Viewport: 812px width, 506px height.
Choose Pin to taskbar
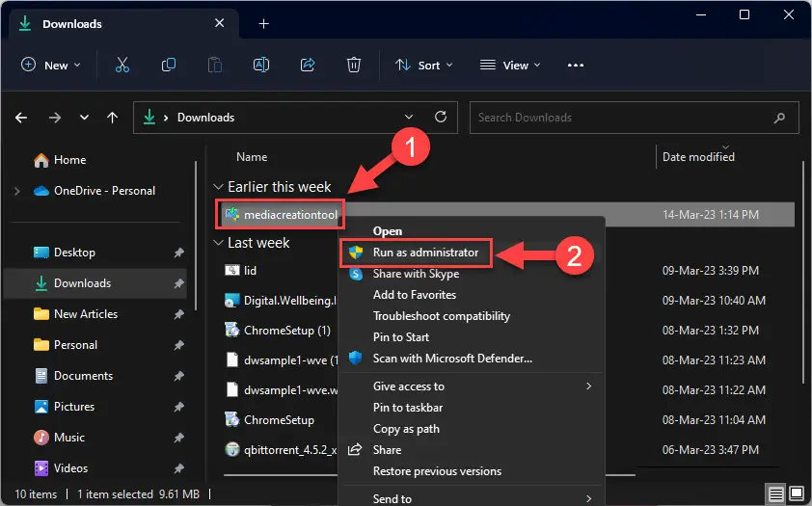tap(472, 408)
